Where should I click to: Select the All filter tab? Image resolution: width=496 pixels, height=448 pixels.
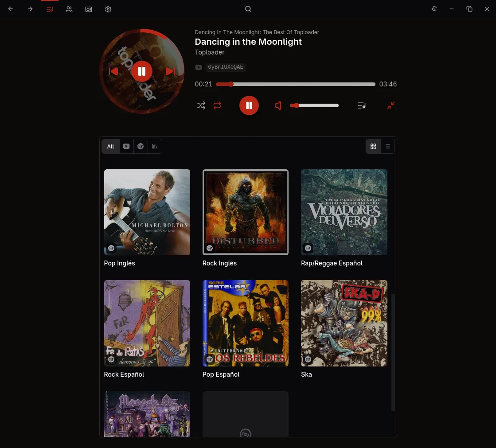click(110, 146)
